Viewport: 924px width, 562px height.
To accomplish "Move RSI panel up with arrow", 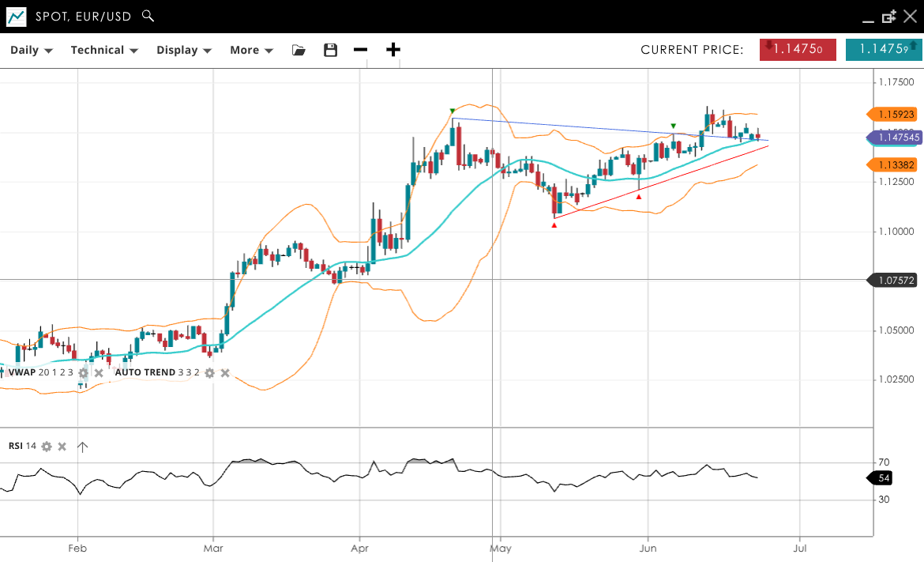I will click(x=82, y=447).
